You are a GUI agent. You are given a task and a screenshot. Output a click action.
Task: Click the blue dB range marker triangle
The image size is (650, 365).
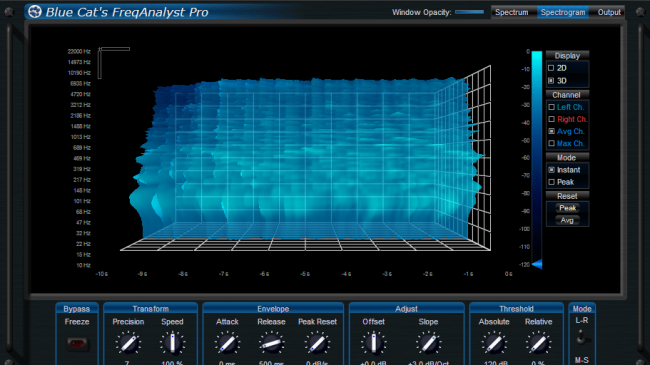click(x=537, y=264)
